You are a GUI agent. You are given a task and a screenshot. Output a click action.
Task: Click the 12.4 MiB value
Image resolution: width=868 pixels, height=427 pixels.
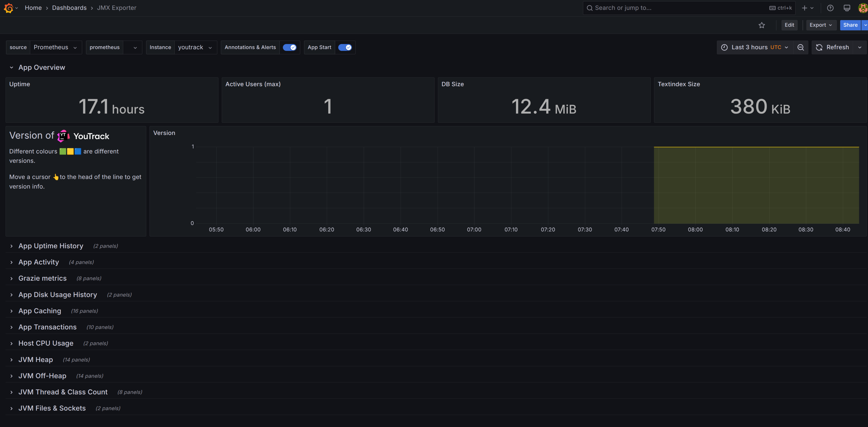tap(544, 106)
